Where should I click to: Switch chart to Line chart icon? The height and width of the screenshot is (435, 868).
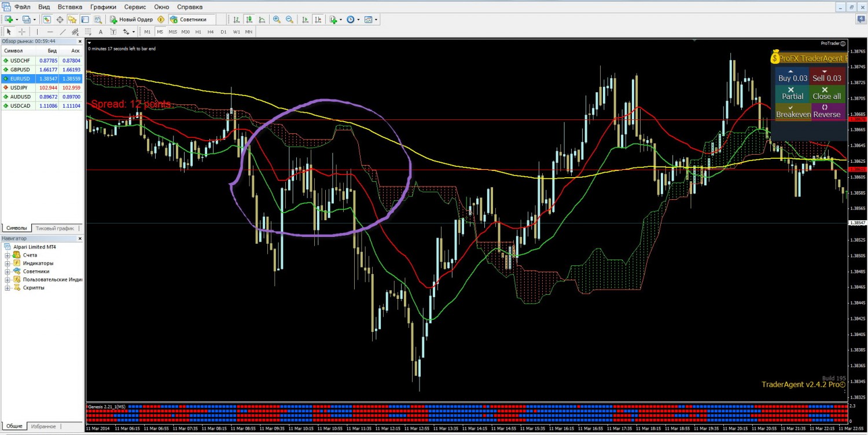[262, 19]
